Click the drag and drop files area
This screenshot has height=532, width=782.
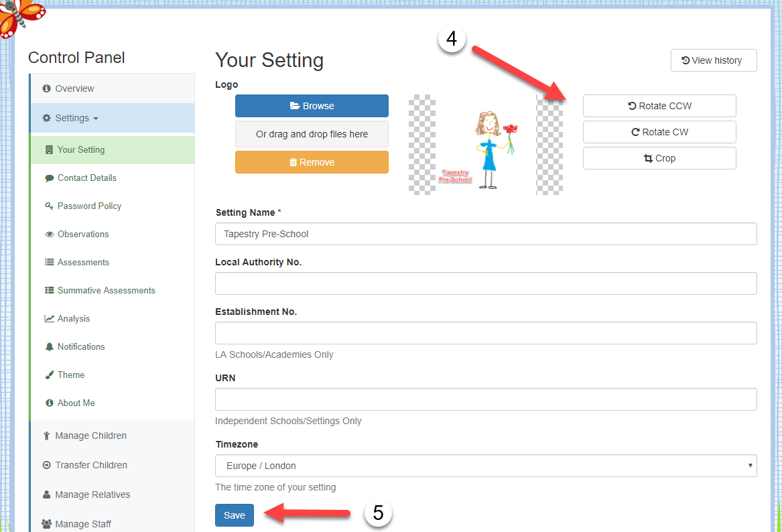pyautogui.click(x=312, y=134)
